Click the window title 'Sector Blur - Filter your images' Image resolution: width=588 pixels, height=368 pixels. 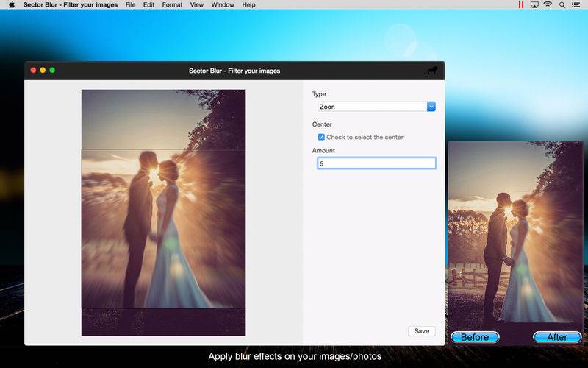234,71
